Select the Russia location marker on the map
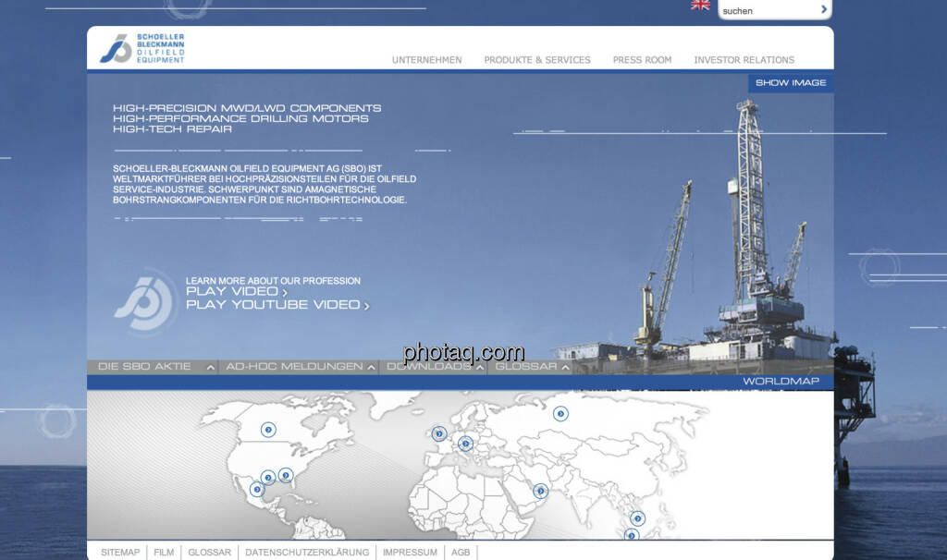The width and height of the screenshot is (947, 560). 560,413
